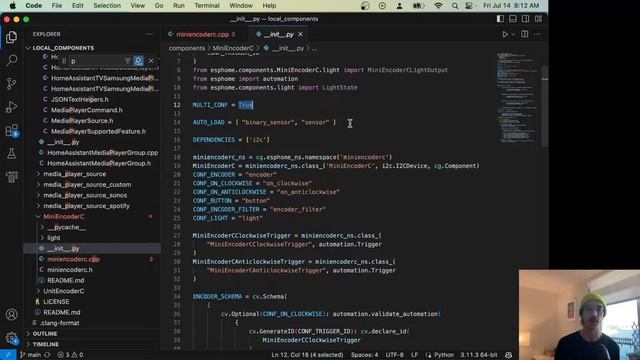This screenshot has height=360, width=640.
Task: Open MediaPlayerSource.h file
Action: pos(82,120)
